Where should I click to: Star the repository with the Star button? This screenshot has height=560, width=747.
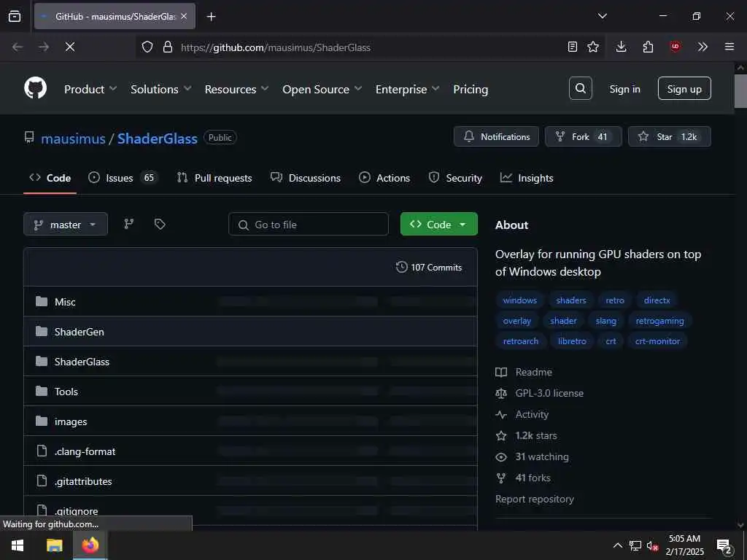(x=670, y=136)
